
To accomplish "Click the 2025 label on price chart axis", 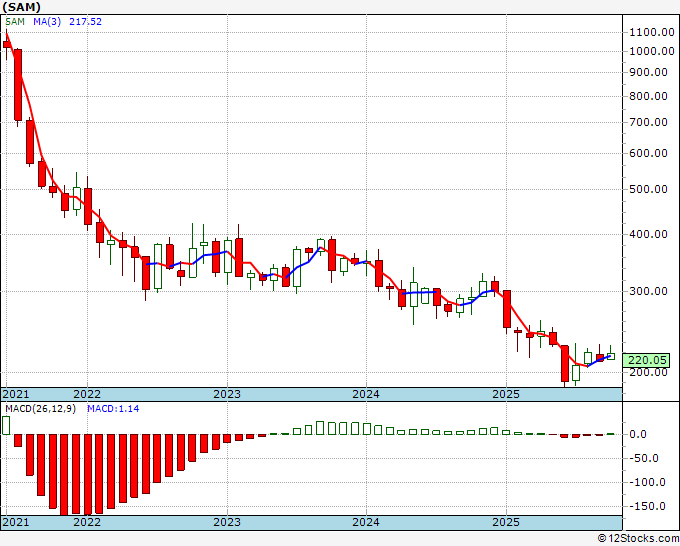I will [506, 394].
